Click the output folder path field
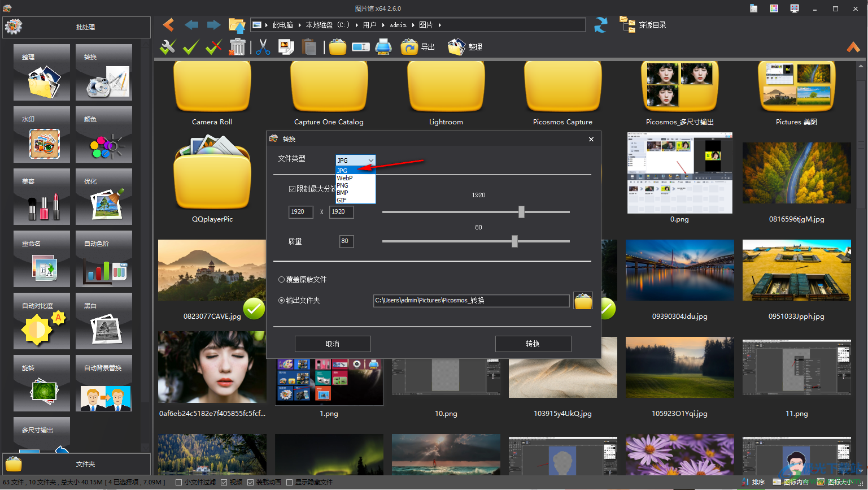Screen dimensions: 868x490 [471, 301]
